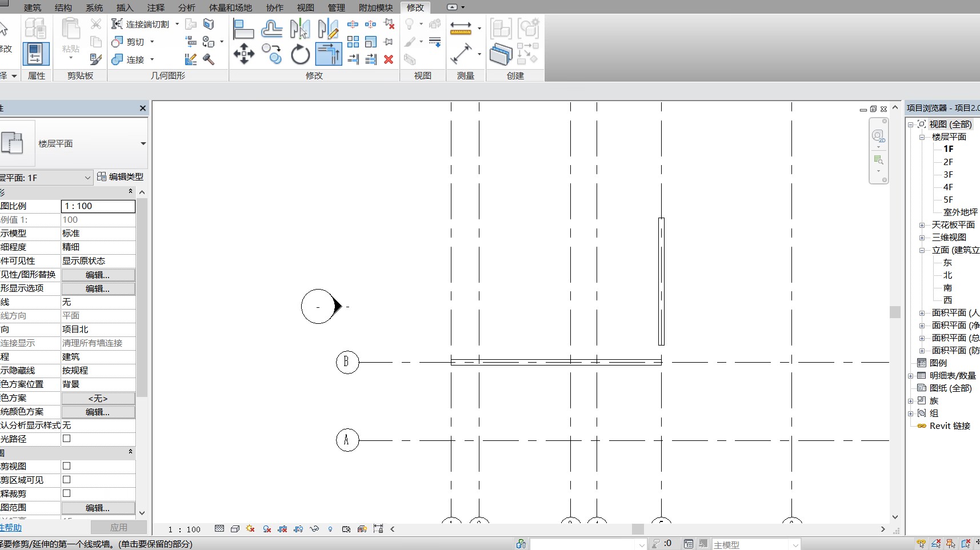Check the 注释裁剪 checkbox
Screen dimensions: 980x550
[67, 493]
